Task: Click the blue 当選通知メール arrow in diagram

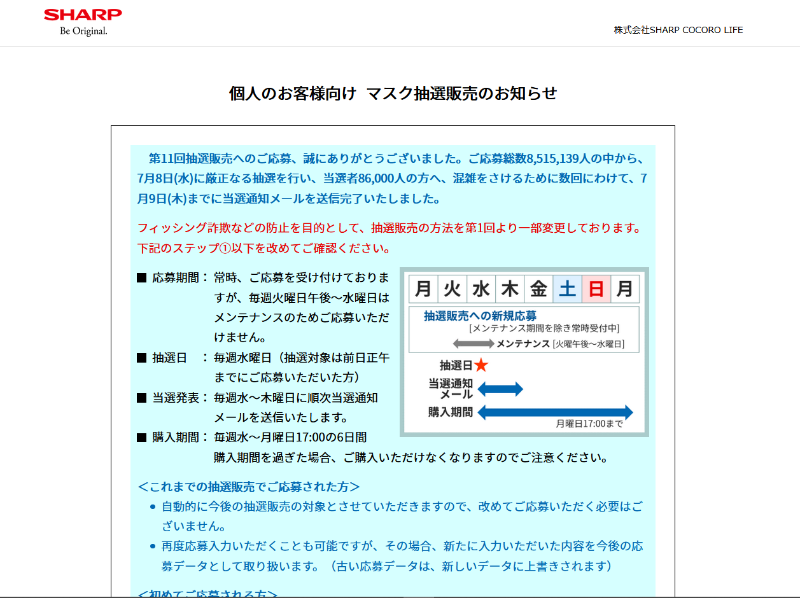Action: (x=500, y=389)
